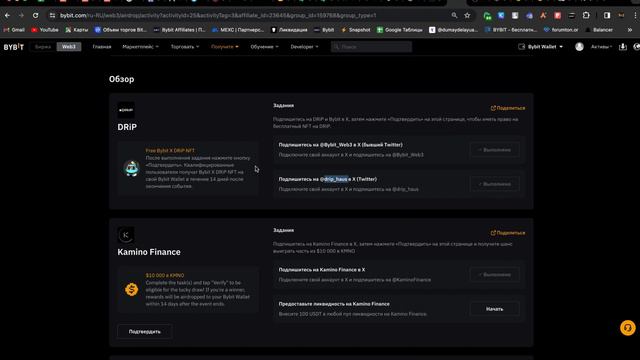
Task: Open the orange A-shaped extension icon
Action: [x=543, y=16]
